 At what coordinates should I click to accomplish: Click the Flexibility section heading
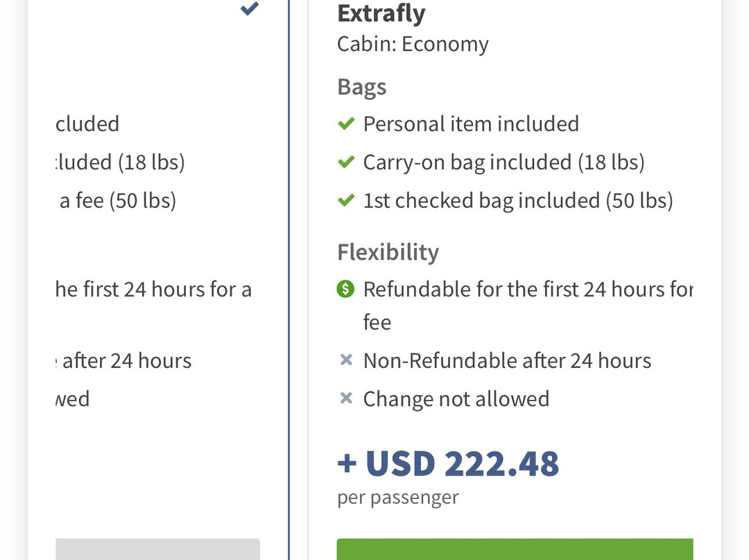coord(388,252)
